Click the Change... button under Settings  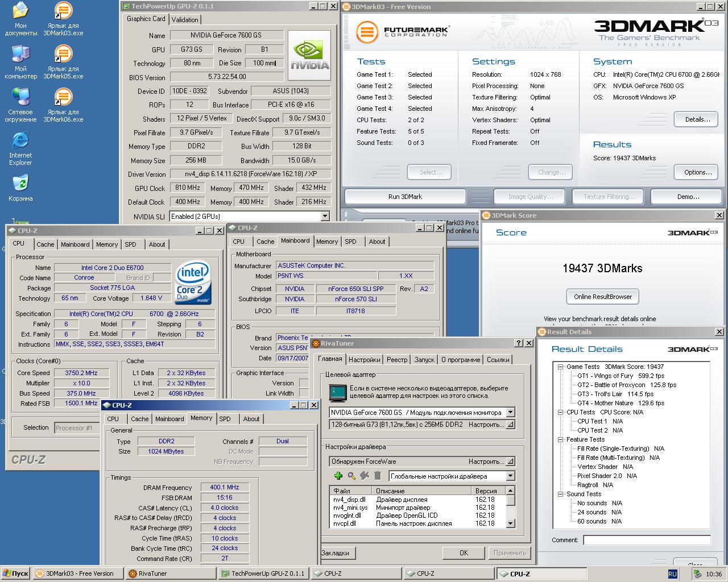552,172
